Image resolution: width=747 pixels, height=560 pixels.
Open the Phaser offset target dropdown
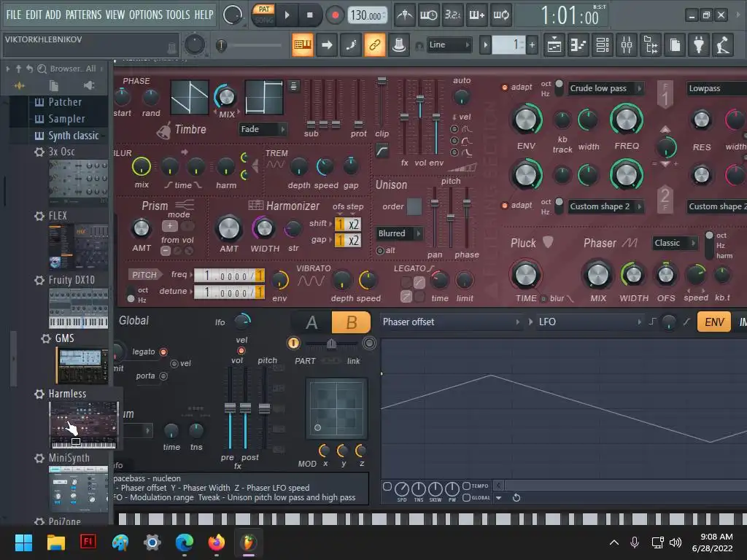(x=451, y=322)
